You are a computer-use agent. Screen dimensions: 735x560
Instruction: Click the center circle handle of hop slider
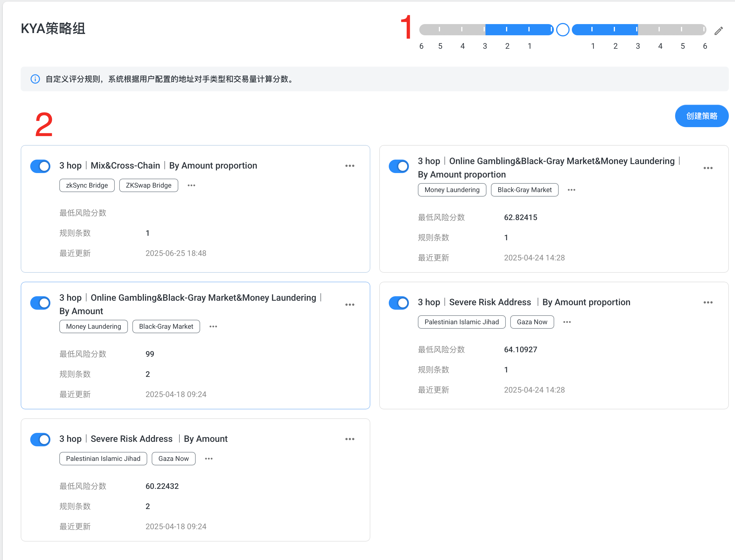pos(562,30)
